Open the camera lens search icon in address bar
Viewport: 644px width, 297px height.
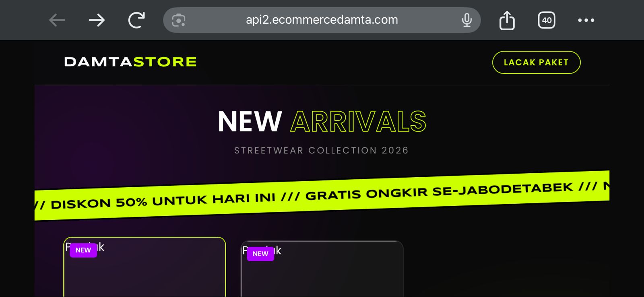pos(179,20)
